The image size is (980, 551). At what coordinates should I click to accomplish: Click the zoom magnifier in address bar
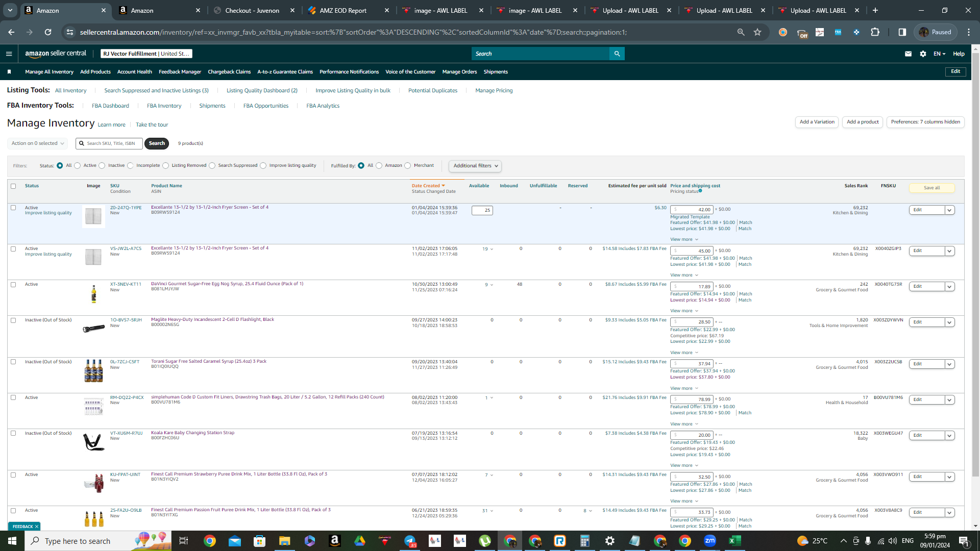click(741, 32)
